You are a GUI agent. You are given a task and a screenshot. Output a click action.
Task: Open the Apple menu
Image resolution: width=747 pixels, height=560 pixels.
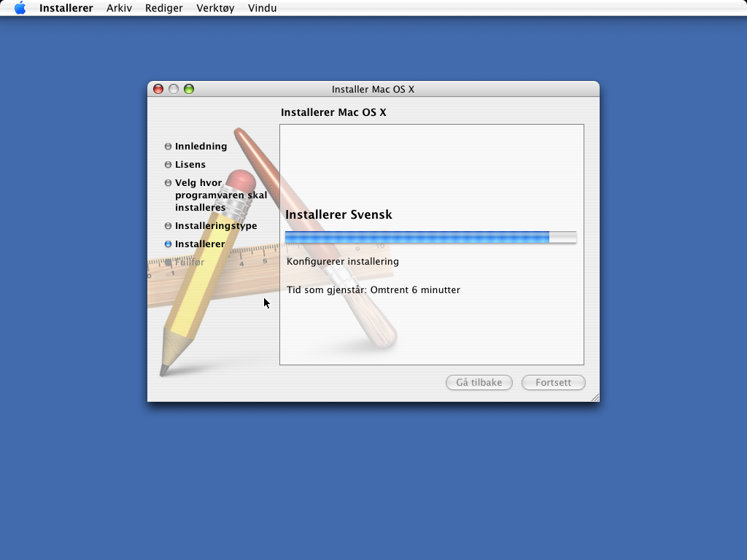pos(20,7)
